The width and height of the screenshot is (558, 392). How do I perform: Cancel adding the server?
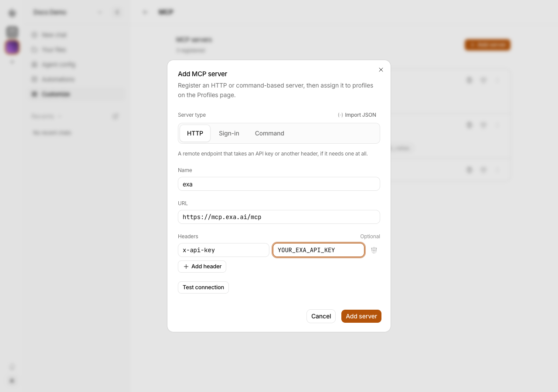pos(321,316)
